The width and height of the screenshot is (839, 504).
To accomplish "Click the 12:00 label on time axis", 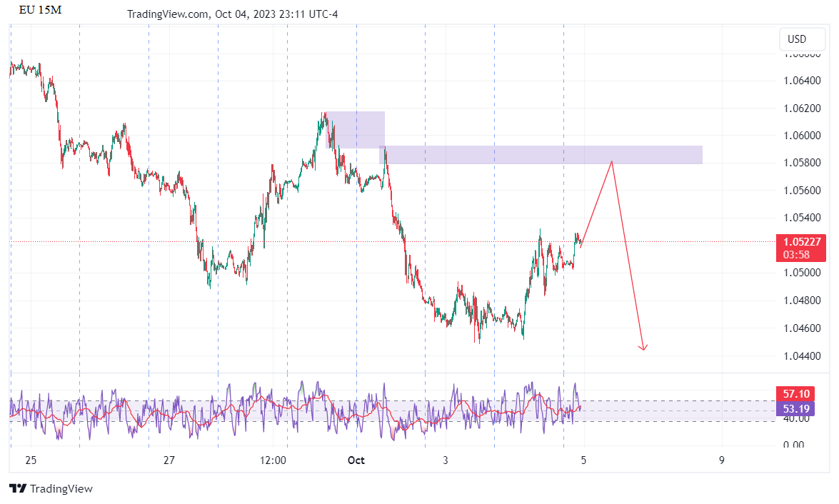I will (x=273, y=460).
